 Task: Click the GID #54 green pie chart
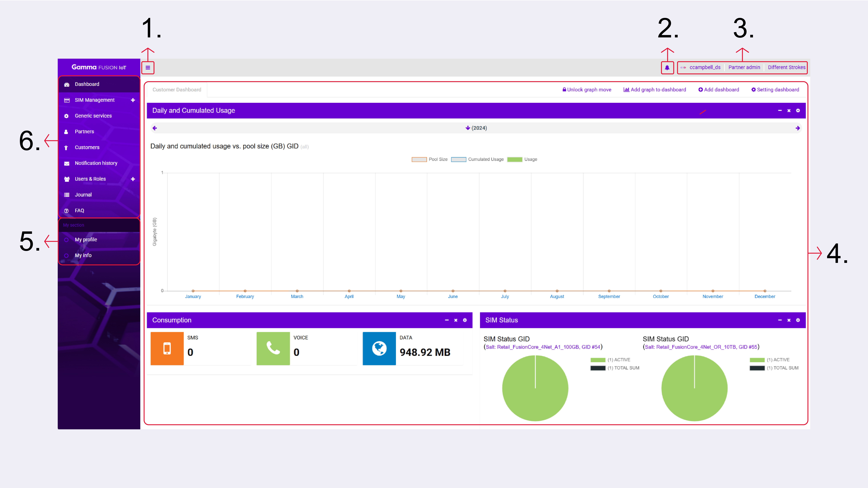click(535, 388)
